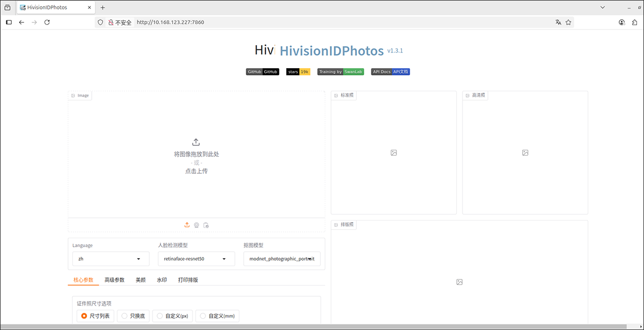Click the browser forward arrow

(x=34, y=23)
